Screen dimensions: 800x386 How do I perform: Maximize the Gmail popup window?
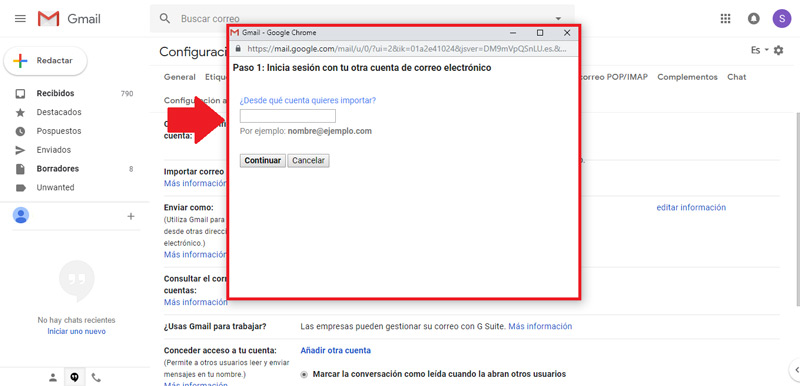(540, 33)
